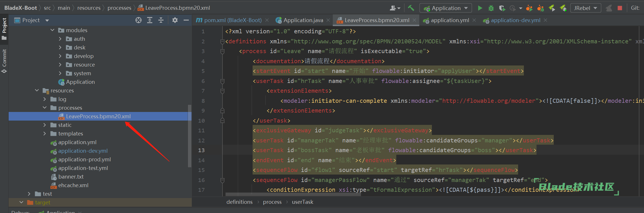Image resolution: width=644 pixels, height=213 pixels.
Task: Open the Commit tool window sidebar button
Action: [4, 61]
